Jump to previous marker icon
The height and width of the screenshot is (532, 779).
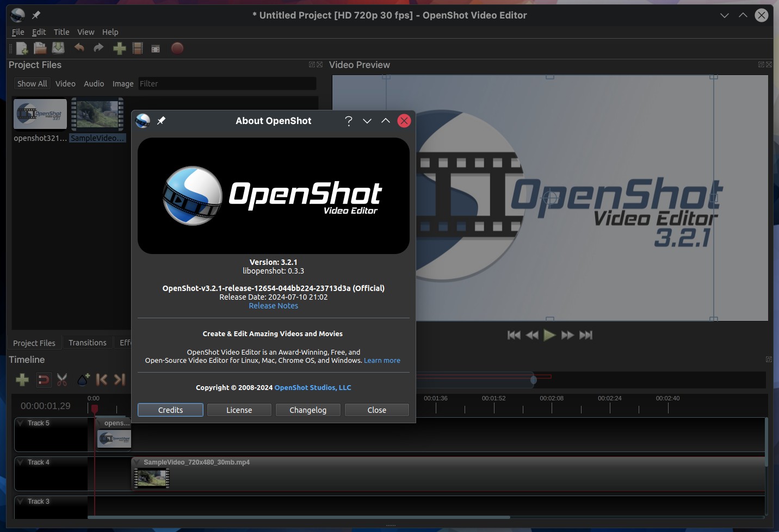[x=102, y=380]
